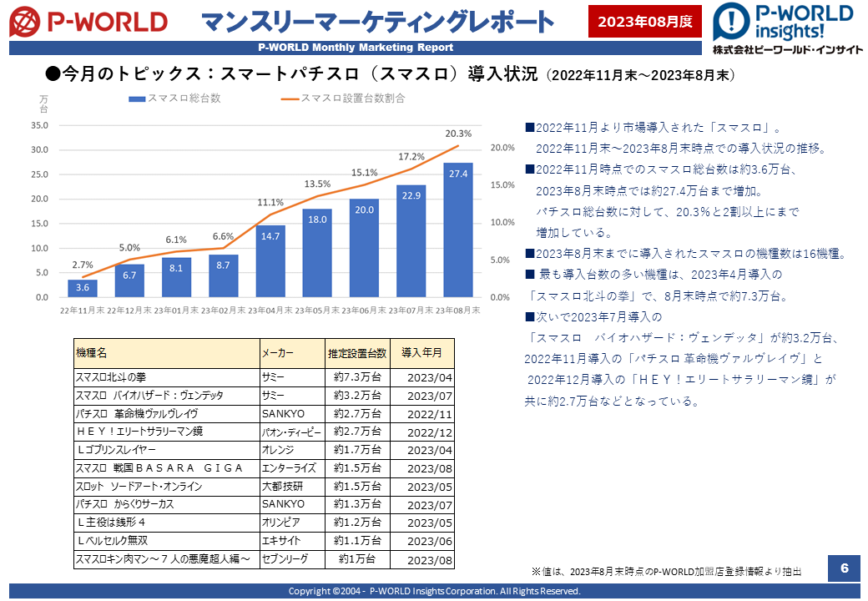Click the 機種名 column header
The width and height of the screenshot is (868, 601).
coord(167,353)
